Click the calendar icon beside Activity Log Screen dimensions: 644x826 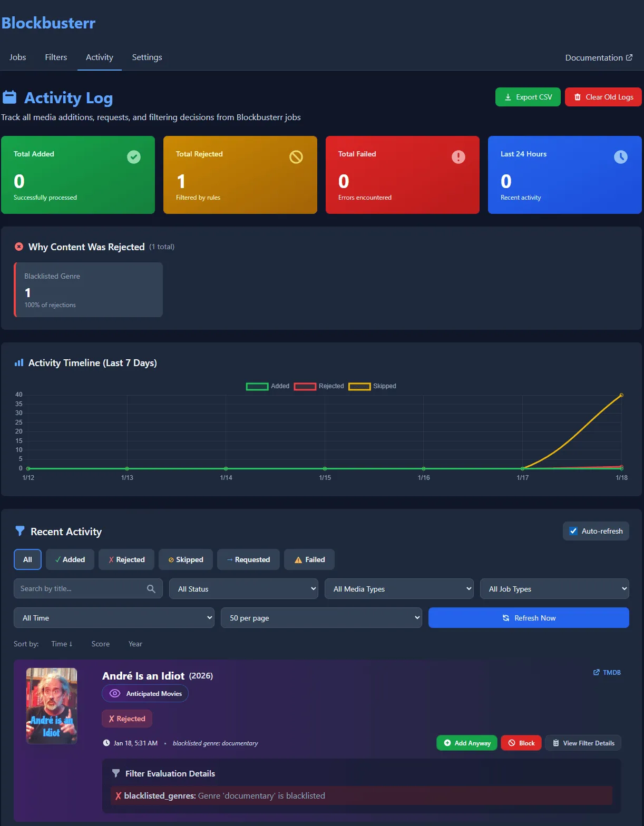pyautogui.click(x=9, y=97)
